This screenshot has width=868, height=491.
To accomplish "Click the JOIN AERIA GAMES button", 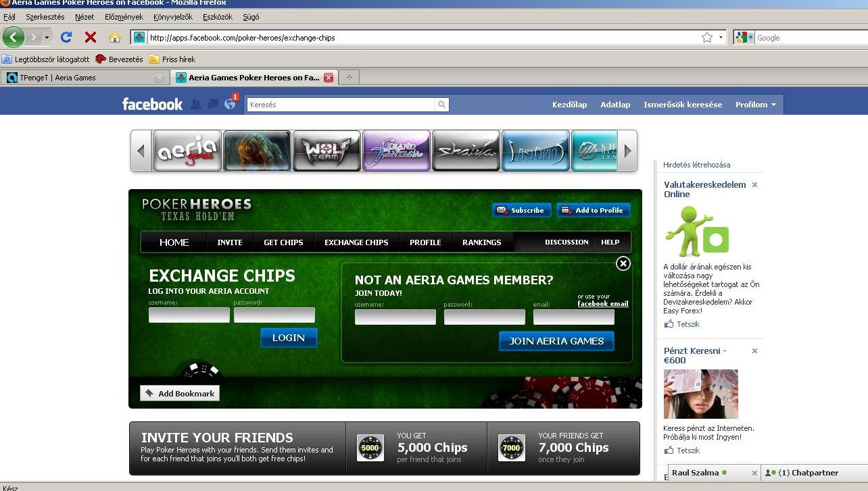I will coord(556,341).
